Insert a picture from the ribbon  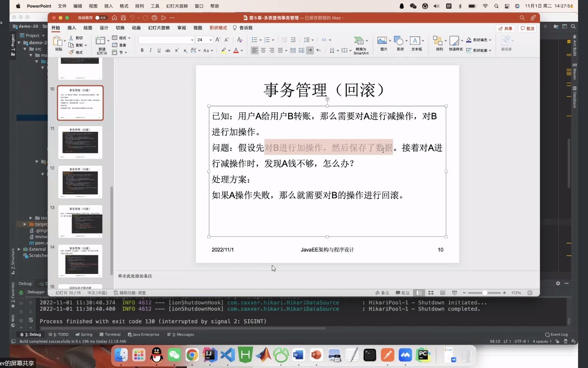pos(382,41)
